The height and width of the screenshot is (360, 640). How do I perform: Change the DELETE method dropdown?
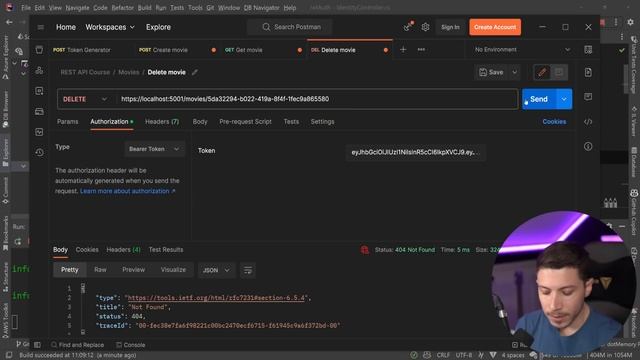pyautogui.click(x=85, y=99)
